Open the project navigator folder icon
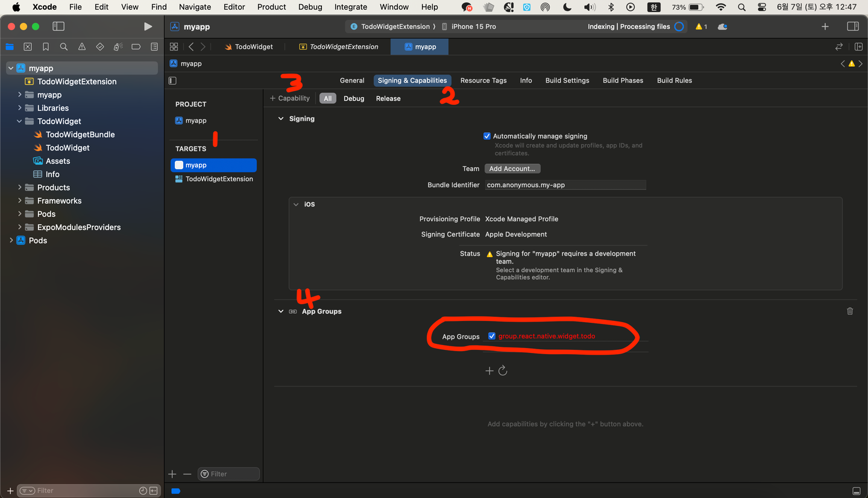This screenshot has width=868, height=498. click(10, 47)
